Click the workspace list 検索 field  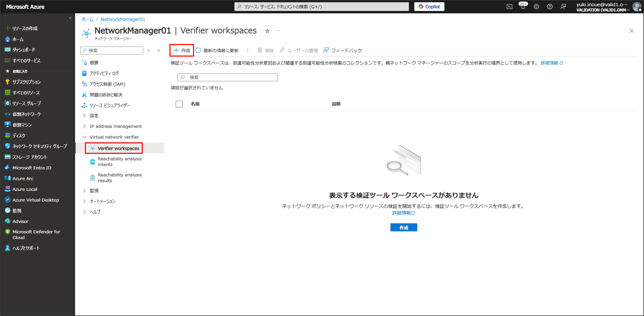pos(227,77)
